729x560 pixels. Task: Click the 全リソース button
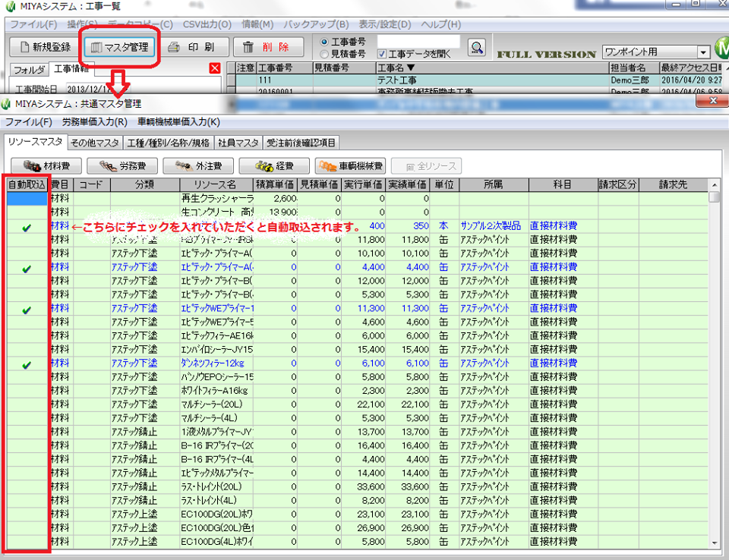427,166
